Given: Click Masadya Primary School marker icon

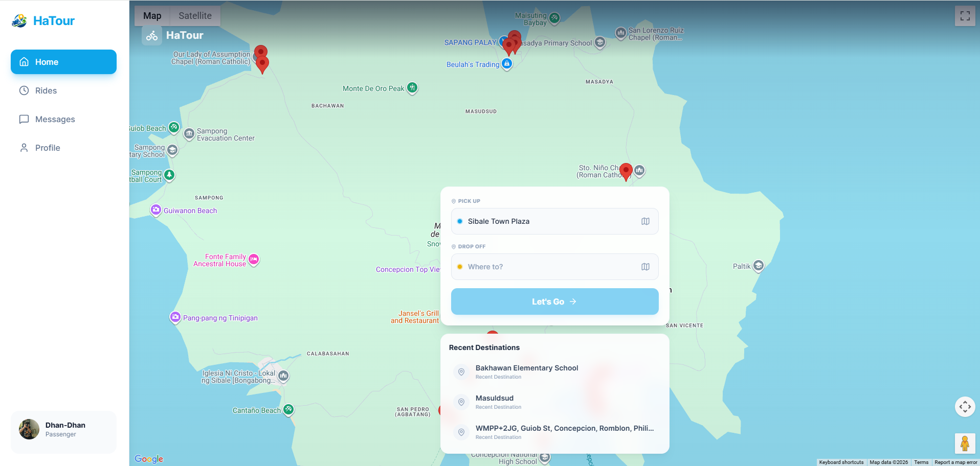Looking at the screenshot, I should 600,42.
